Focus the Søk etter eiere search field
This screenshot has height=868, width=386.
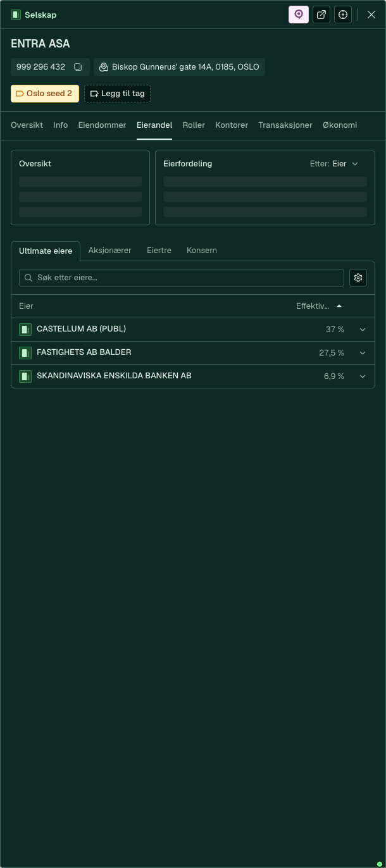(x=182, y=278)
